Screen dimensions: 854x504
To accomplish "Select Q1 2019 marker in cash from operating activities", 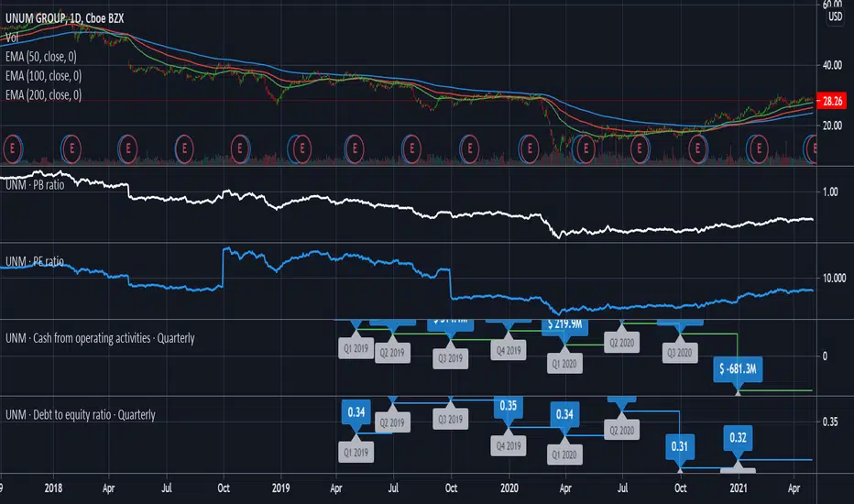I will (356, 348).
